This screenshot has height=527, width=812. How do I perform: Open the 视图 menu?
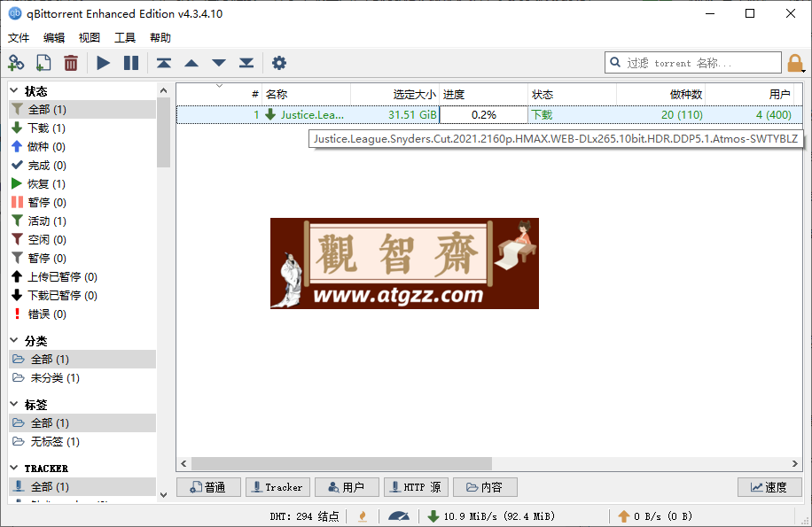point(89,38)
